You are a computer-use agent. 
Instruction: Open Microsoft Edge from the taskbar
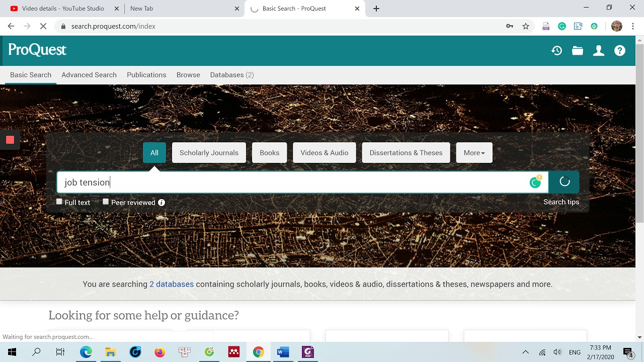[x=86, y=352]
